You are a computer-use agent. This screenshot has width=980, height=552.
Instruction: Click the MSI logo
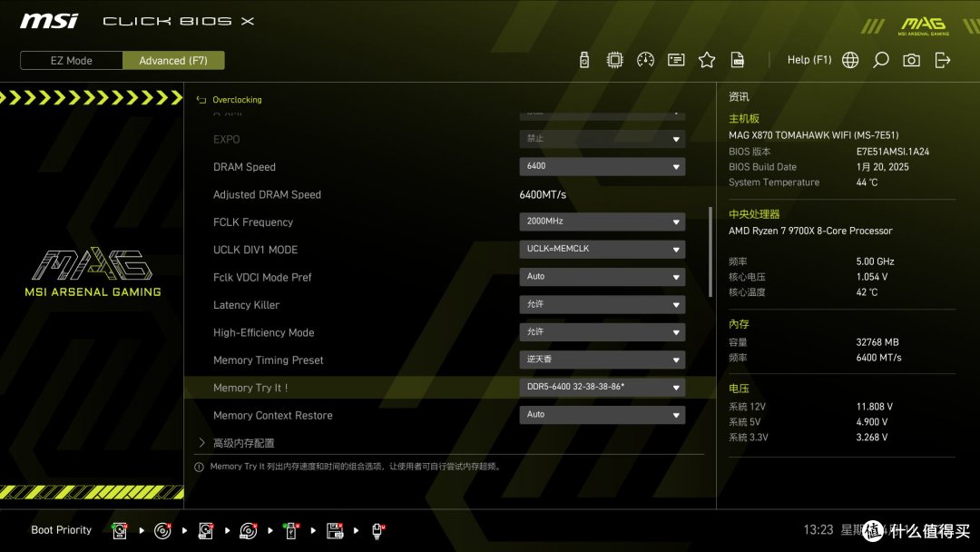coord(49,21)
